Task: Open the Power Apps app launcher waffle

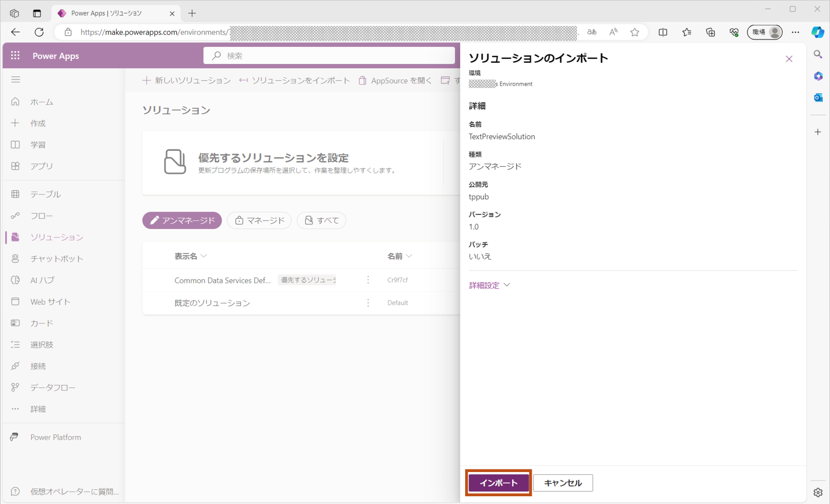Action: pyautogui.click(x=16, y=56)
